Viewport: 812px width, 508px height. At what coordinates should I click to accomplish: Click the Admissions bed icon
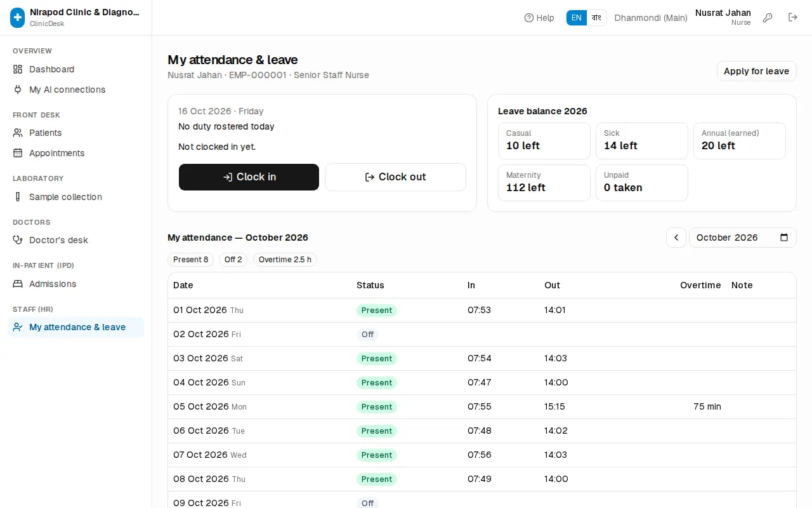[x=18, y=284]
